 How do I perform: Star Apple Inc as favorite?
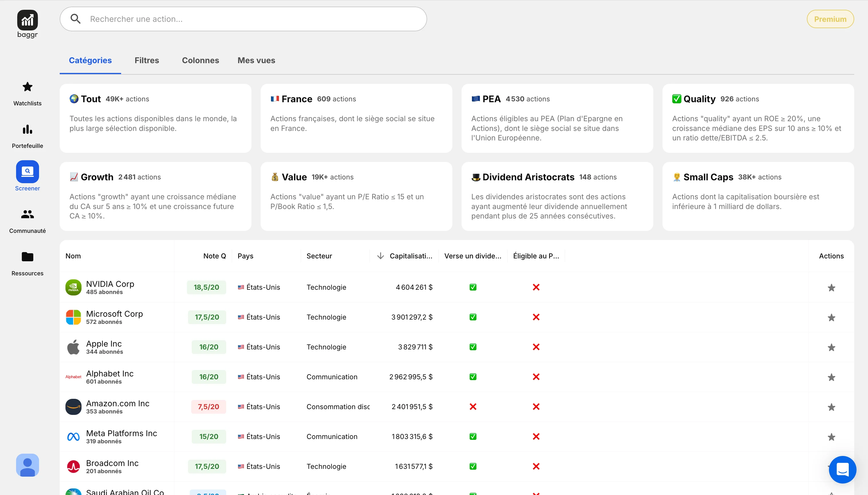pos(831,347)
